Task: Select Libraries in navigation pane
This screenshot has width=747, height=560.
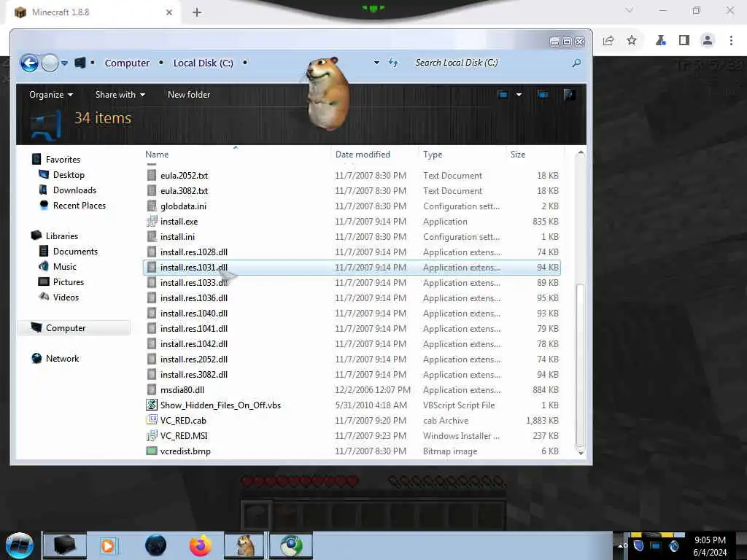Action: [x=62, y=236]
